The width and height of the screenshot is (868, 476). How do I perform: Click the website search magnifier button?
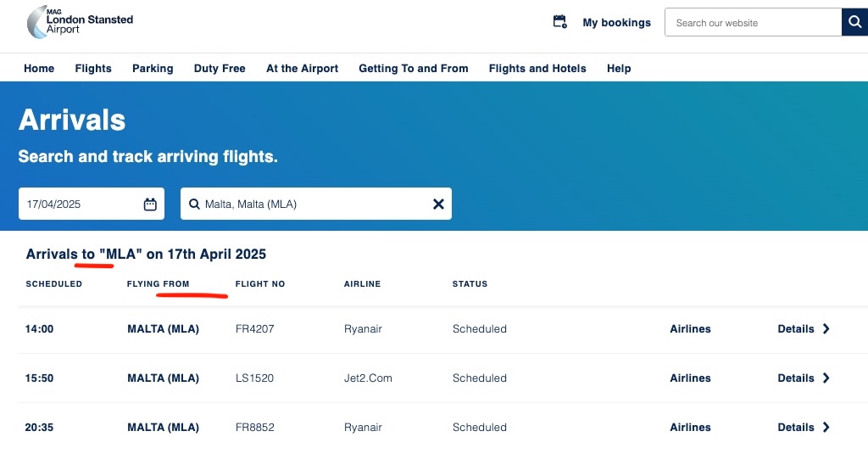click(854, 22)
